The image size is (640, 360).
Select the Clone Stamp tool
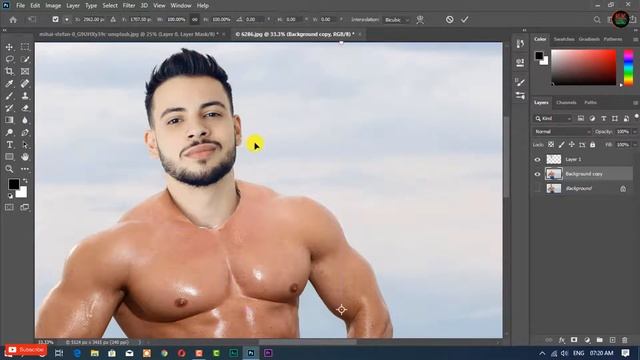click(x=25, y=96)
